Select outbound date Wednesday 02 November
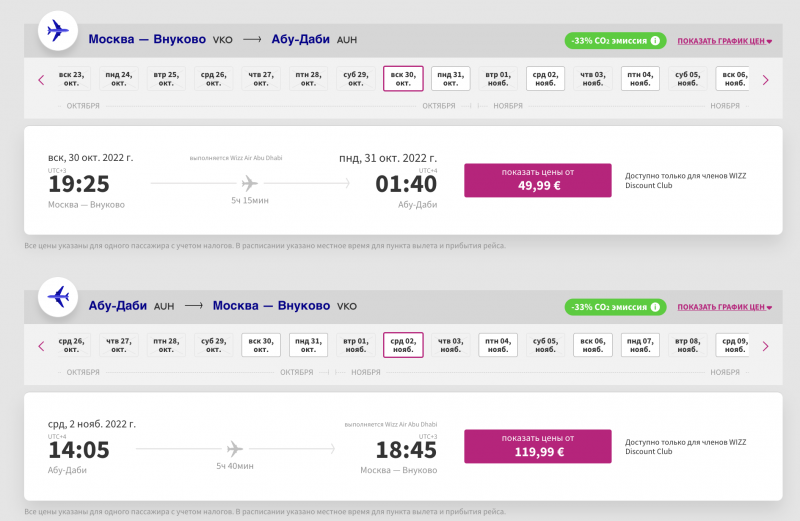Screen dimensions: 800x521 545,79
